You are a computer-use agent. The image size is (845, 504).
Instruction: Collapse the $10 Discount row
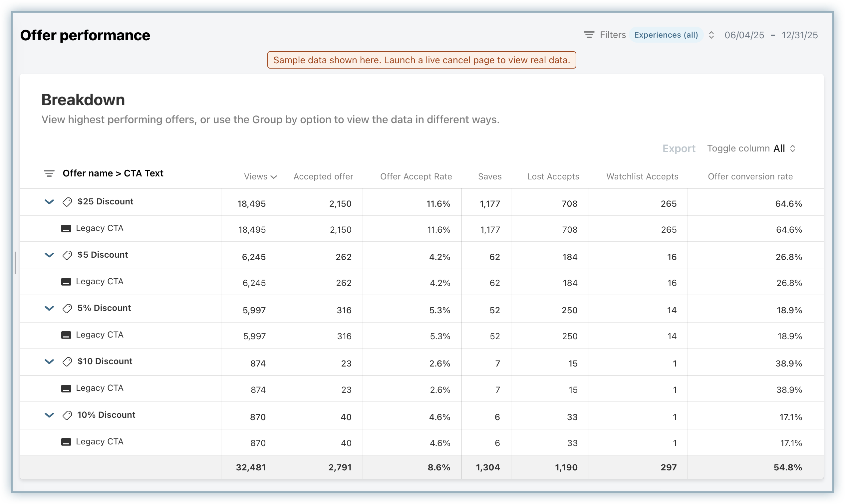point(49,362)
